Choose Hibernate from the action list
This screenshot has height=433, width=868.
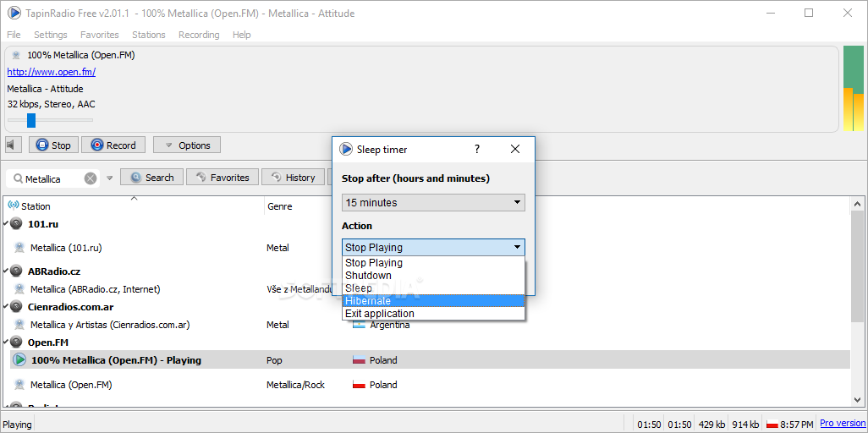433,301
